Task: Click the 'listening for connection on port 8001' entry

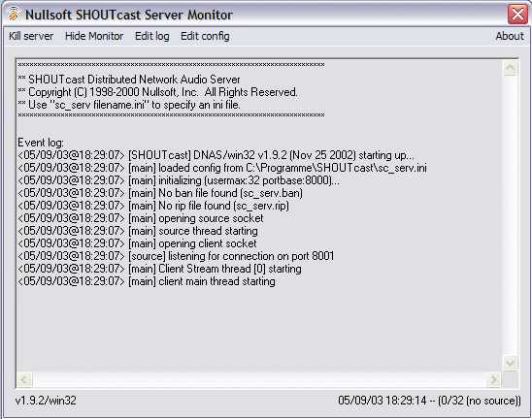Action: click(176, 256)
